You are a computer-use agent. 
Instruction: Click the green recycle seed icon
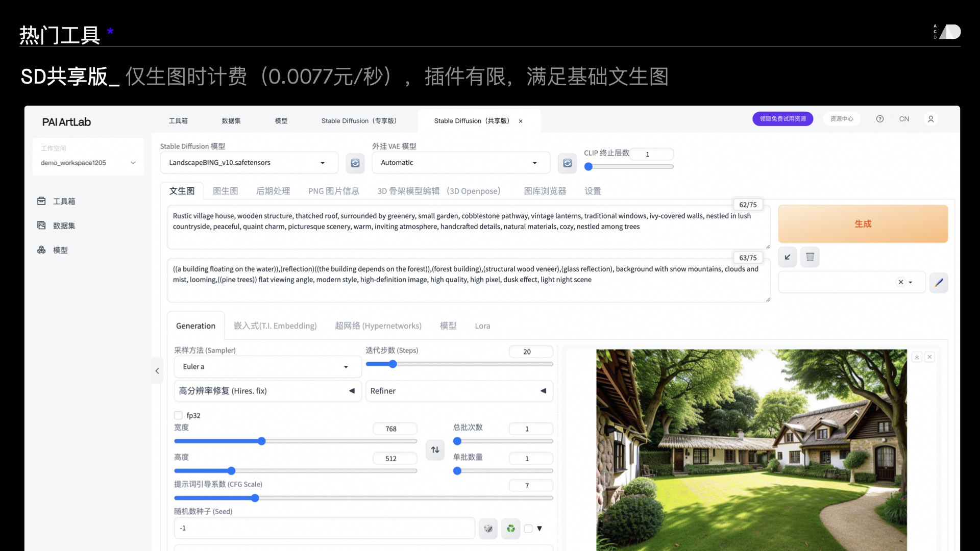coord(511,529)
